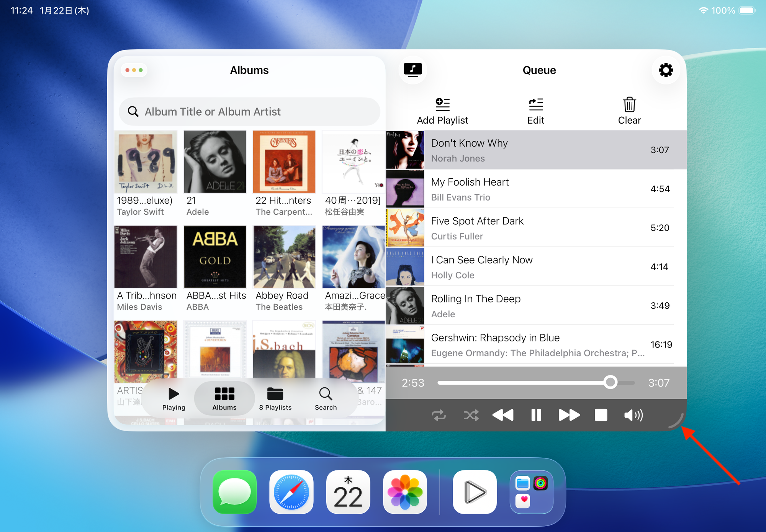Play Five Spot After Dark track
Image resolution: width=766 pixels, height=532 pixels.
536,228
